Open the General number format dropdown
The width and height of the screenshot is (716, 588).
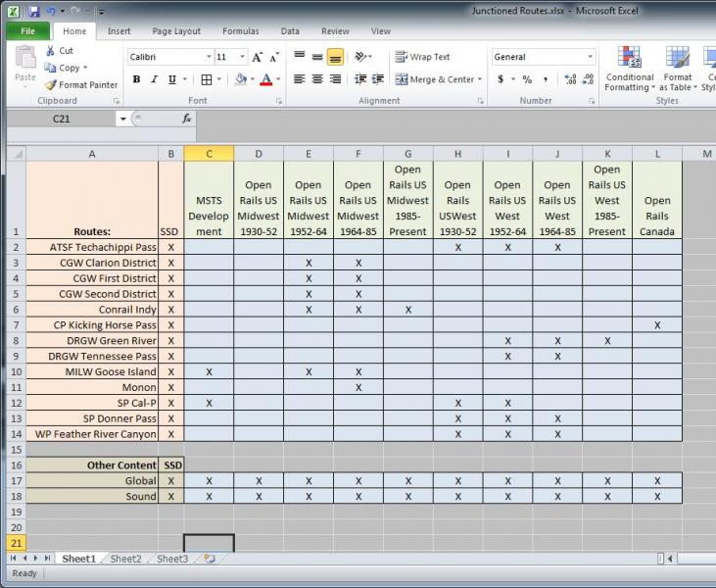pyautogui.click(x=590, y=57)
